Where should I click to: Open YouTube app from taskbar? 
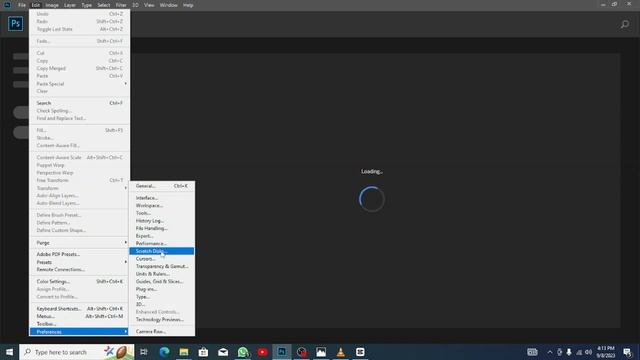(x=262, y=352)
